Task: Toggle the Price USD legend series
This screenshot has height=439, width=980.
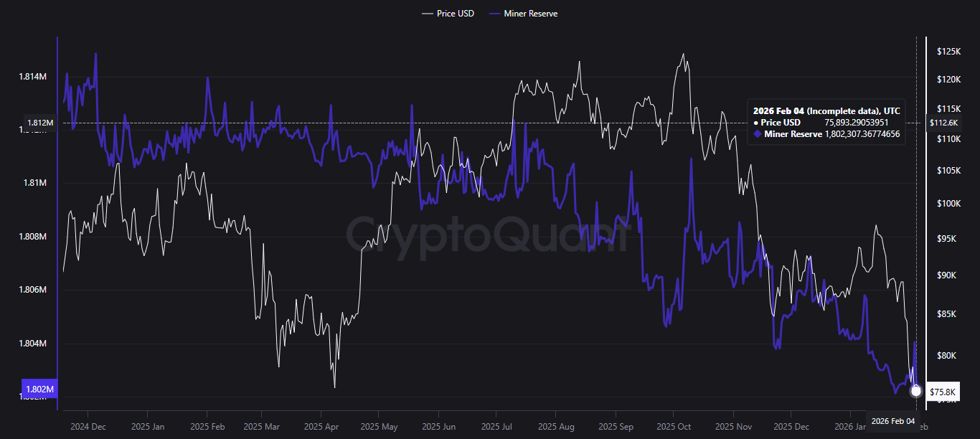Action: pos(448,14)
